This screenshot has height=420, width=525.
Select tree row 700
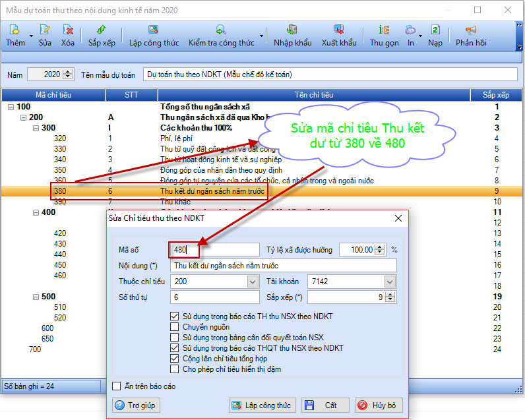pos(35,349)
